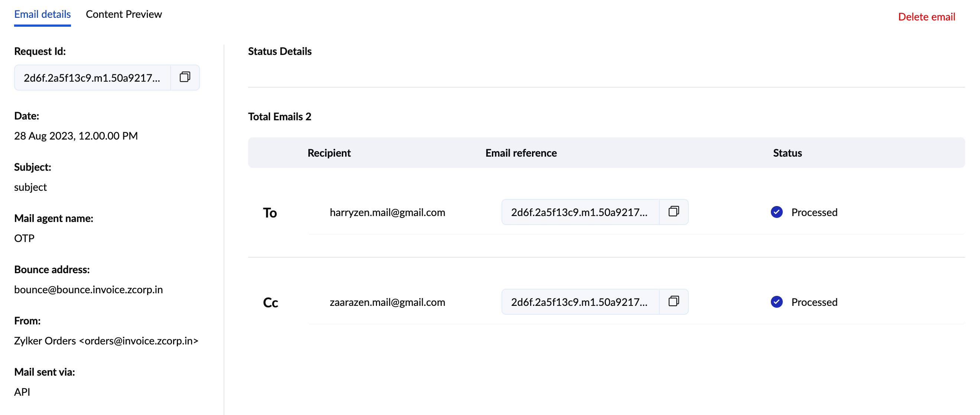Click the Status column header
The image size is (980, 415).
click(x=787, y=153)
